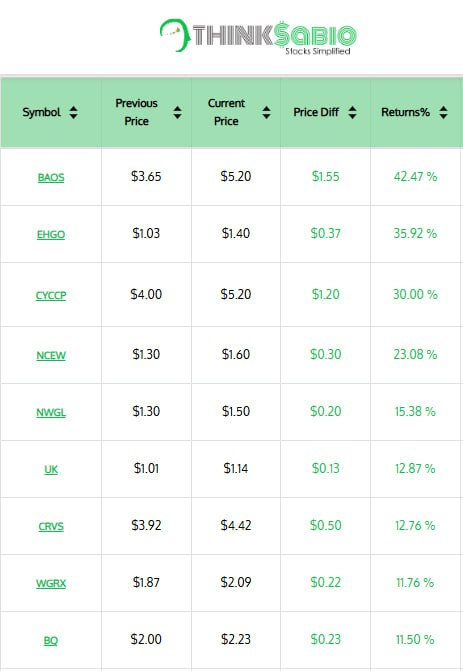The image size is (463, 671).
Task: Open the BAOS stock link
Action: click(51, 177)
